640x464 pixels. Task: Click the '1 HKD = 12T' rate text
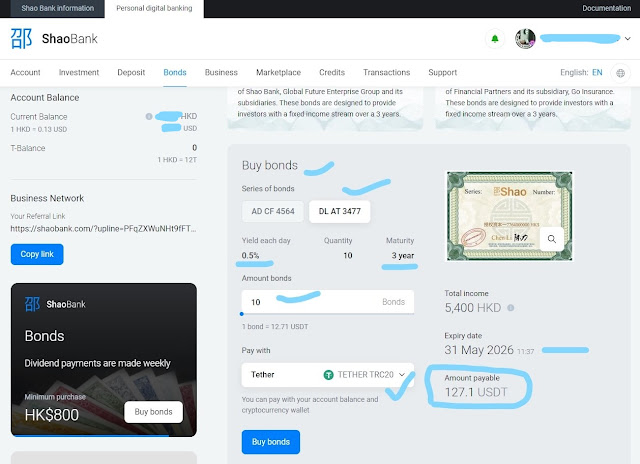[177, 160]
